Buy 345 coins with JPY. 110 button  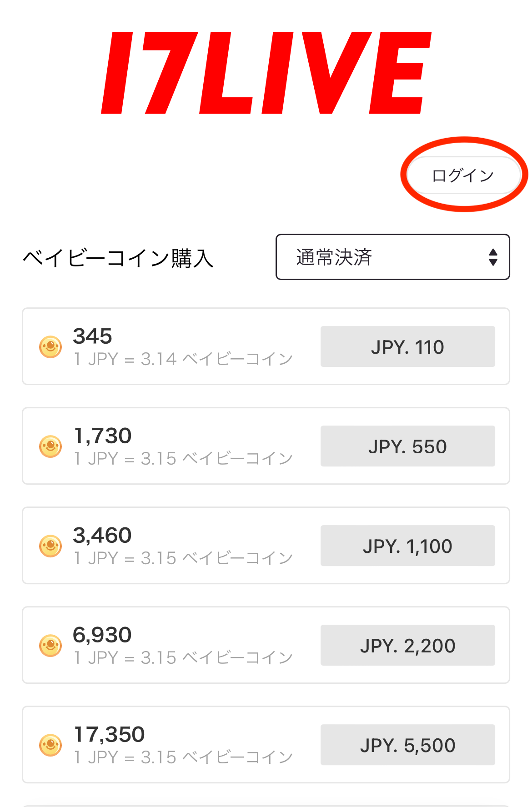pos(407,347)
